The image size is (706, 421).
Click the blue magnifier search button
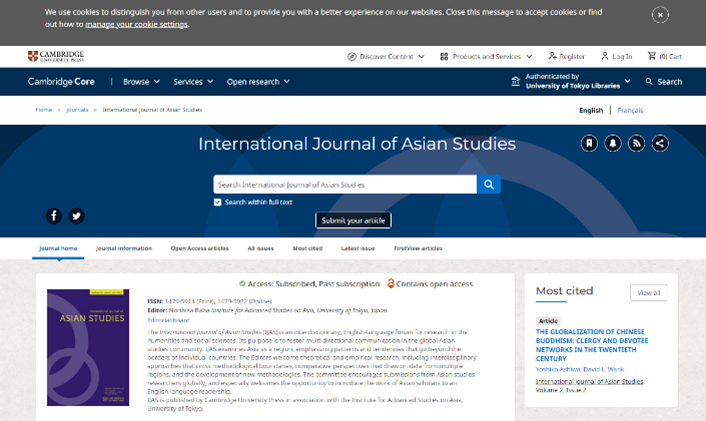[x=488, y=184]
